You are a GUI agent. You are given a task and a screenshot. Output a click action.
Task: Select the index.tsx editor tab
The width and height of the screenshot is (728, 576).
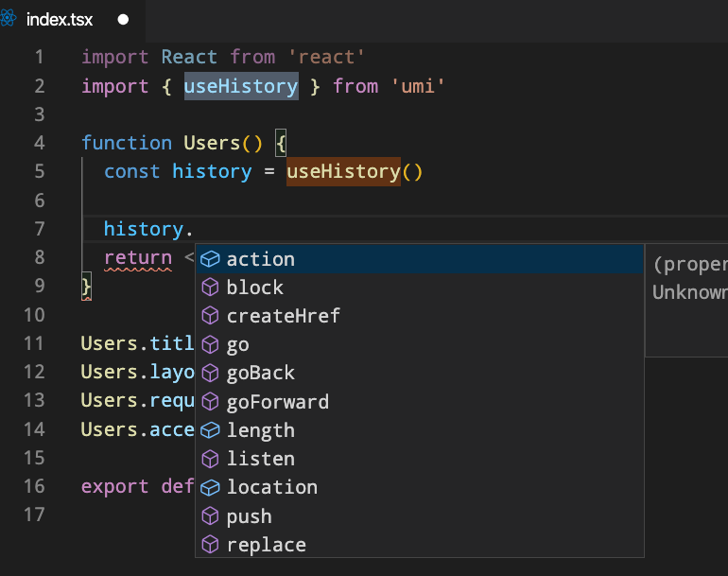click(72, 20)
